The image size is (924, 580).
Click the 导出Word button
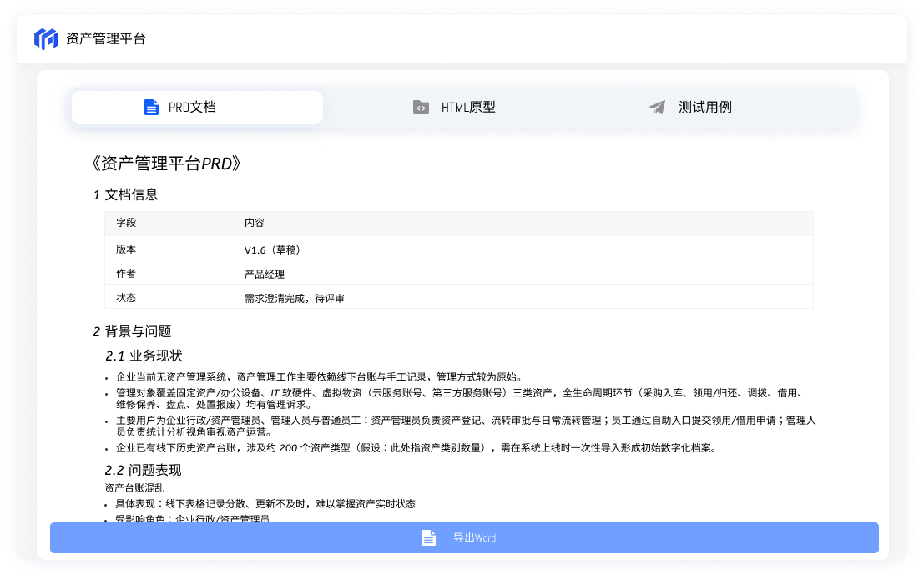pyautogui.click(x=464, y=537)
